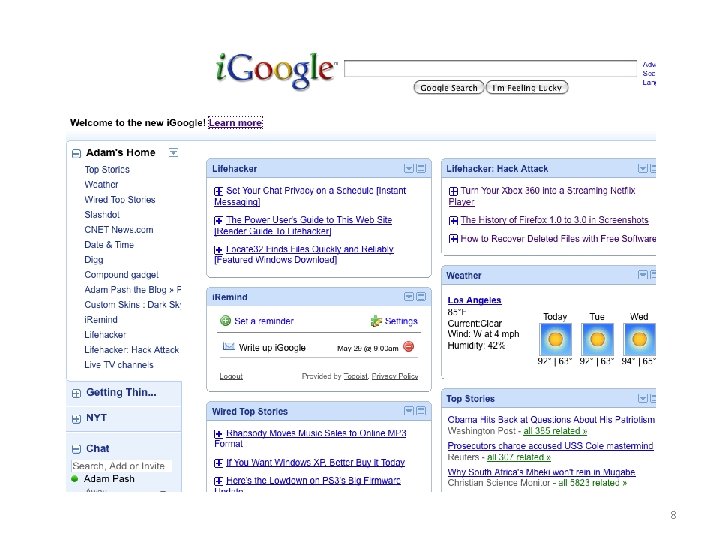Open the Obama Hits Back headline
This screenshot has width=720, height=540.
[551, 420]
